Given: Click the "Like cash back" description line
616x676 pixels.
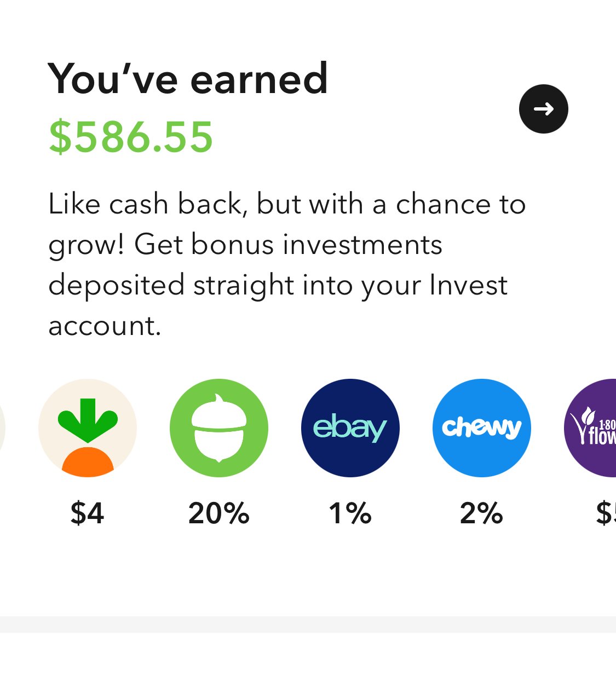Looking at the screenshot, I should 287,204.
